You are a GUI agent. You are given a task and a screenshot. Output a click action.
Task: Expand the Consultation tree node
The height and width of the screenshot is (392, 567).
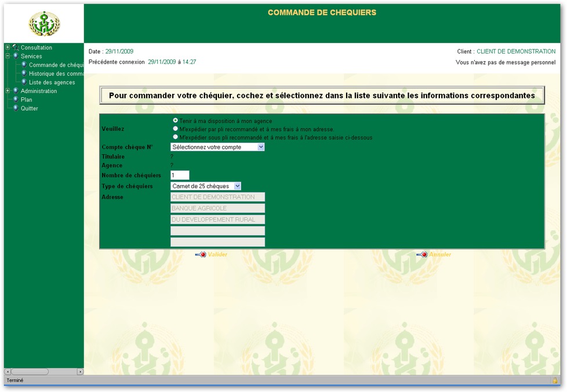(8, 47)
